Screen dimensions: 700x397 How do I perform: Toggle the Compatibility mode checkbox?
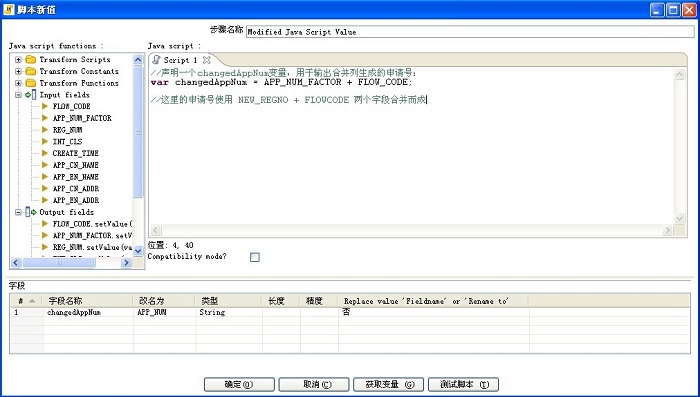coord(254,257)
